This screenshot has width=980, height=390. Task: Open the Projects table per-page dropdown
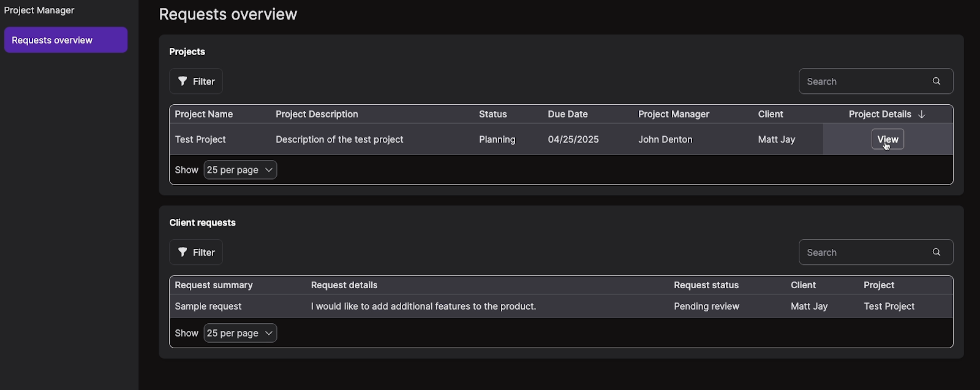pos(240,170)
